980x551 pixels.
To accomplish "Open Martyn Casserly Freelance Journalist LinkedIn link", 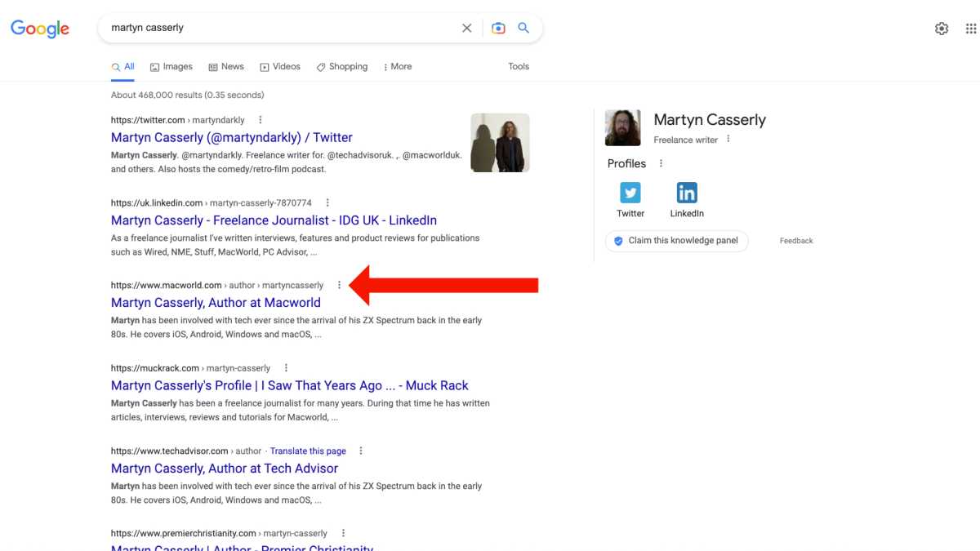I will coord(274,220).
